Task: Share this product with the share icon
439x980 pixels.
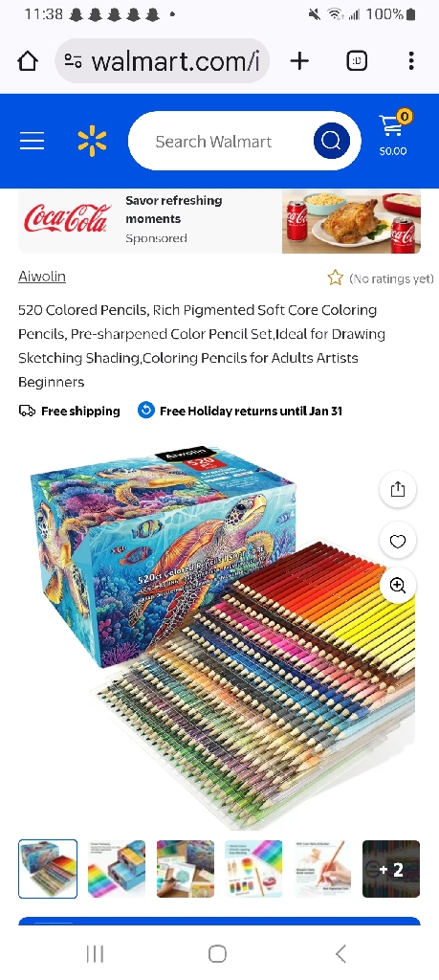Action: coord(398,489)
